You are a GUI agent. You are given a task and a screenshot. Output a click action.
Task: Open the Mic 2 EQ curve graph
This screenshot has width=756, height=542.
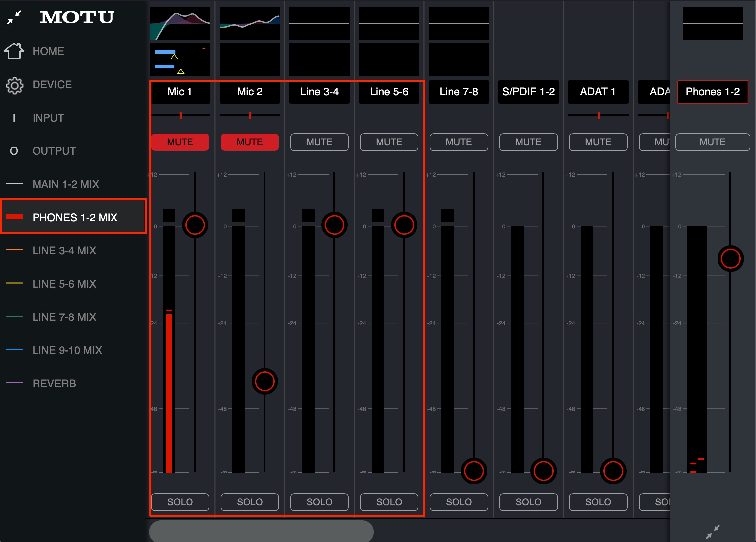pos(250,23)
